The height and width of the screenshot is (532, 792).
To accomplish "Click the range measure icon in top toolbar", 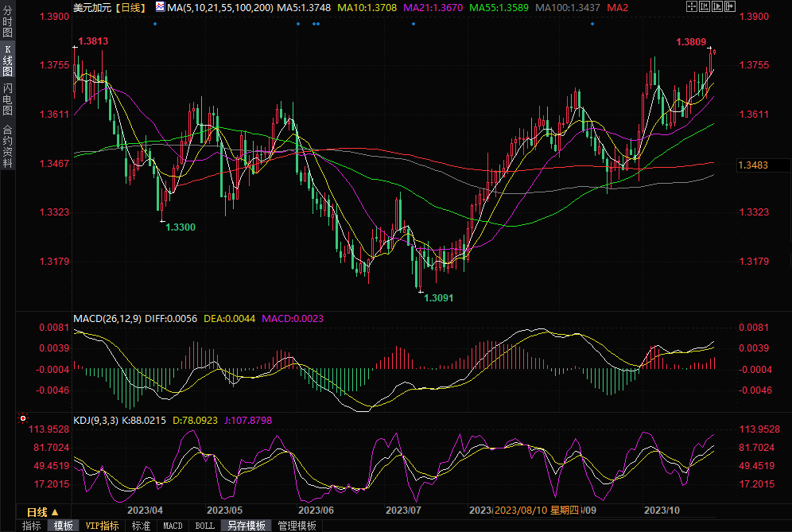I will 705,7.
